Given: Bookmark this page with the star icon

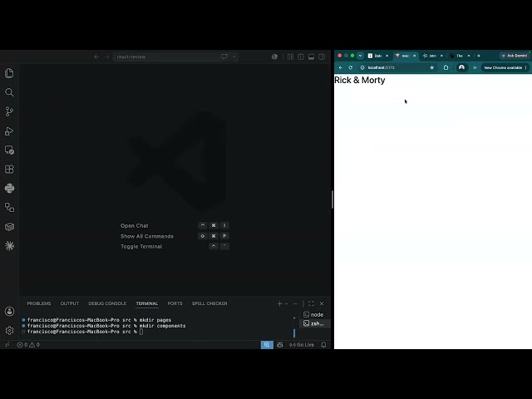Looking at the screenshot, I should (x=432, y=67).
